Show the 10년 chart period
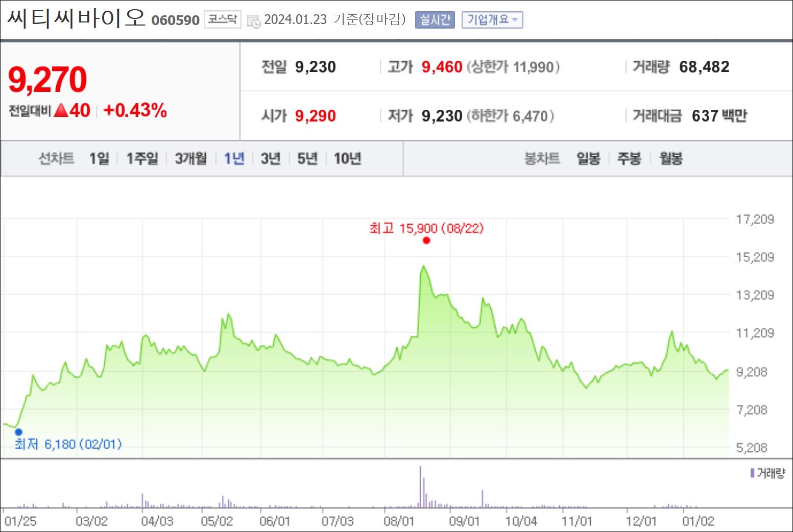793x532 pixels. pos(347,159)
